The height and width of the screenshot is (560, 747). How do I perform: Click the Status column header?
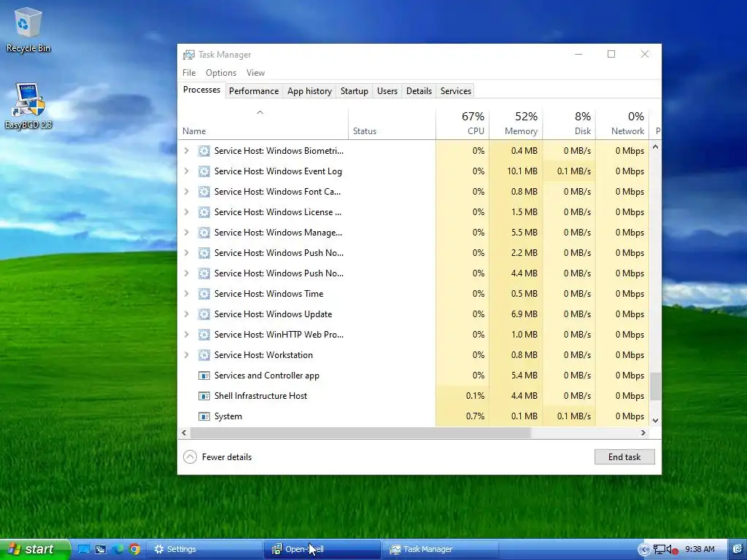tap(392, 124)
